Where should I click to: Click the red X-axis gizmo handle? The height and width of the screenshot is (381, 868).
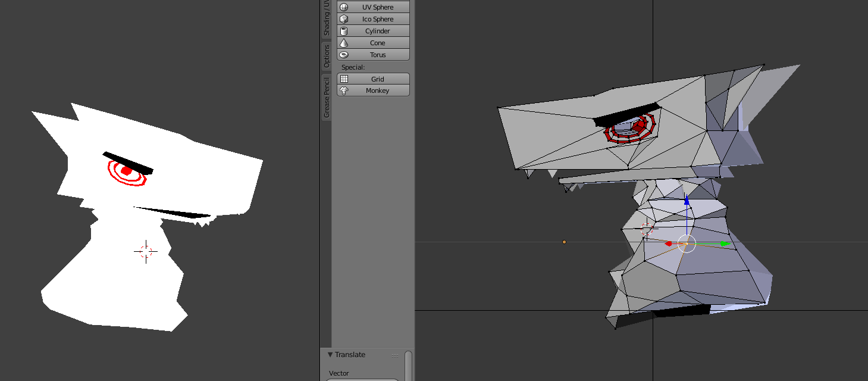click(669, 243)
